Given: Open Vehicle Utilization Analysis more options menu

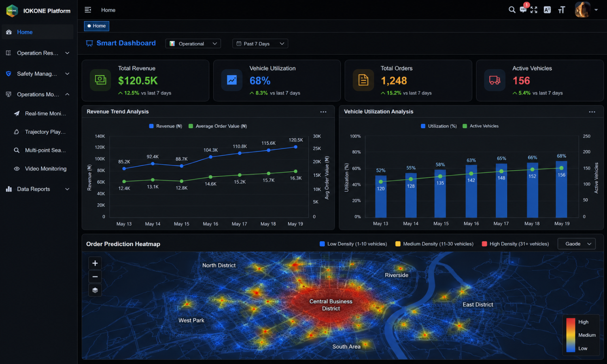Looking at the screenshot, I should pyautogui.click(x=592, y=112).
